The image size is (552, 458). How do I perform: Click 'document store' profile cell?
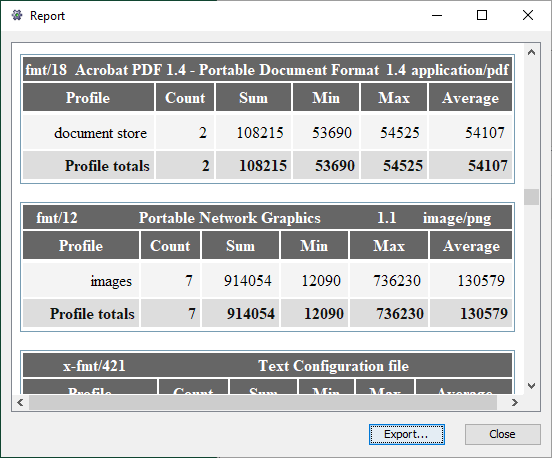click(88, 133)
